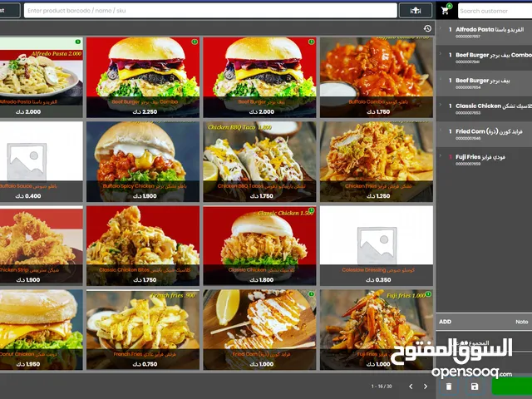The image size is (532, 399).
Task: Select Fuji Fries line in order list
Action: (x=484, y=160)
